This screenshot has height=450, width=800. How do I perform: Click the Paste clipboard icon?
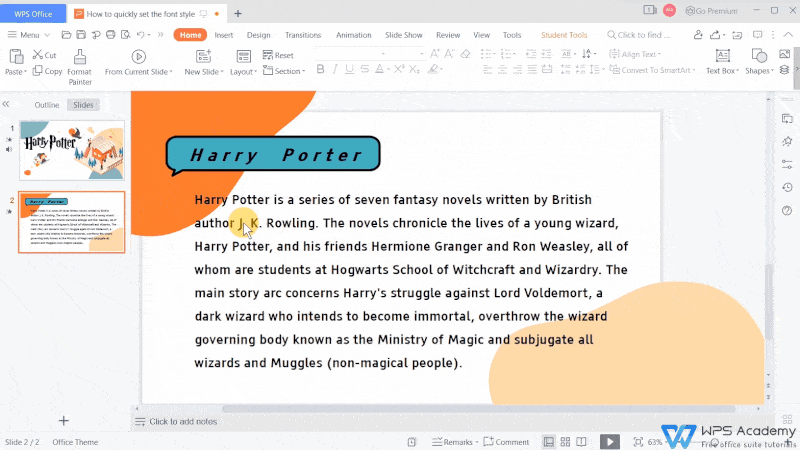tap(16, 57)
